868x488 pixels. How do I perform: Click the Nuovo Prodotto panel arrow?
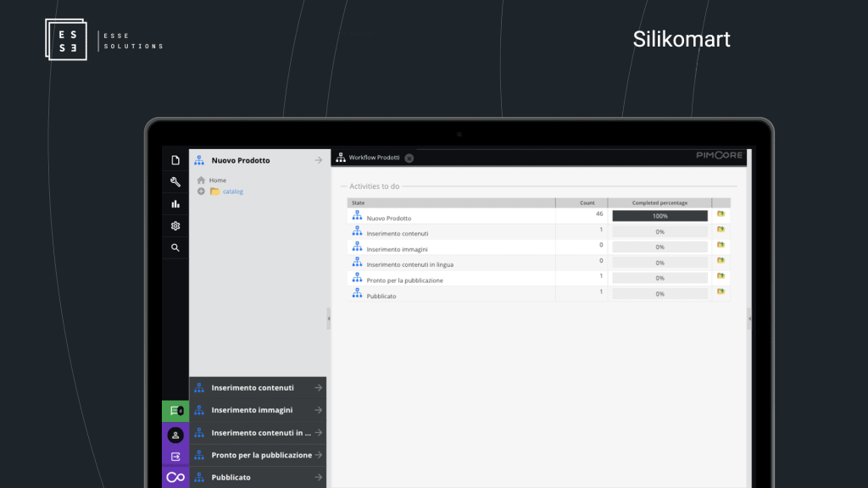(x=319, y=160)
